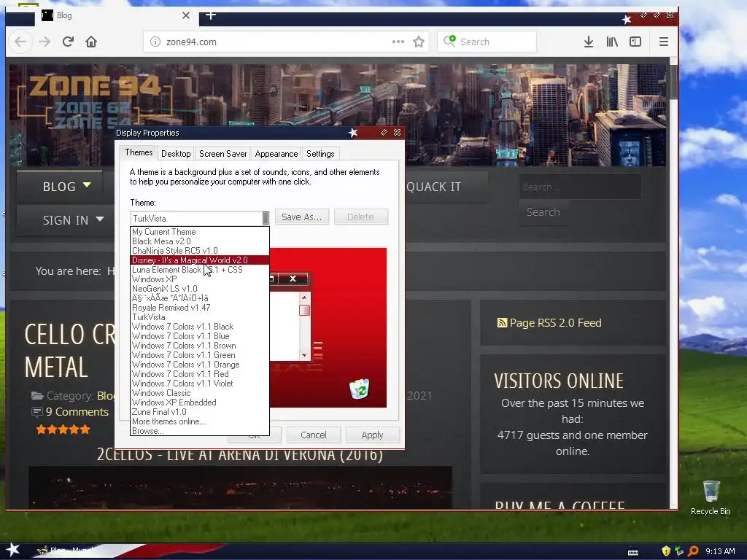This screenshot has width=747, height=560.
Task: Open the browser Downloads arrow
Action: point(589,42)
